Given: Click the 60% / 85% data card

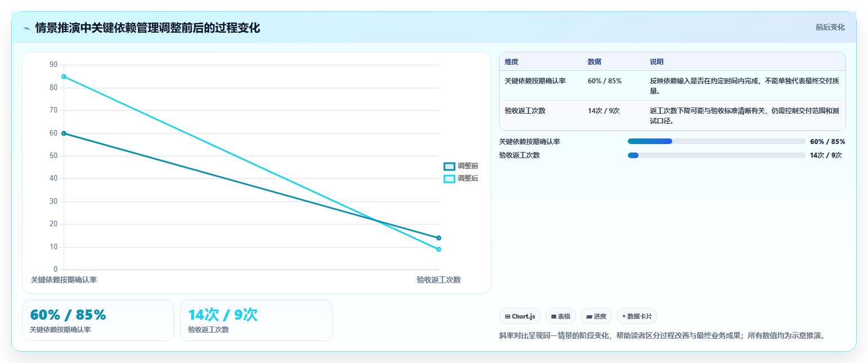Looking at the screenshot, I should pyautogui.click(x=98, y=320).
